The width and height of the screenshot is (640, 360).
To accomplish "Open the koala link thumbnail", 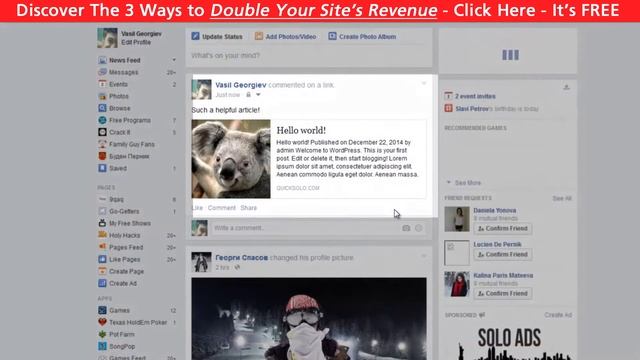I will point(231,159).
